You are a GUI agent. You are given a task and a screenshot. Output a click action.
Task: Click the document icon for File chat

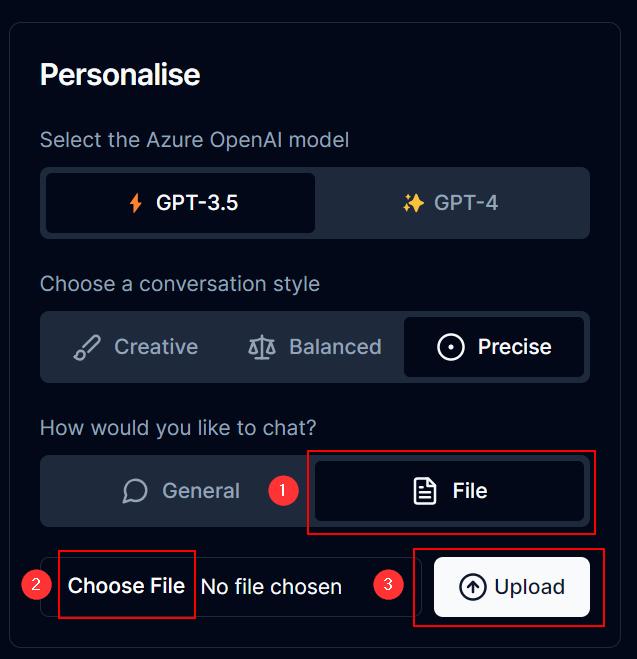425,491
